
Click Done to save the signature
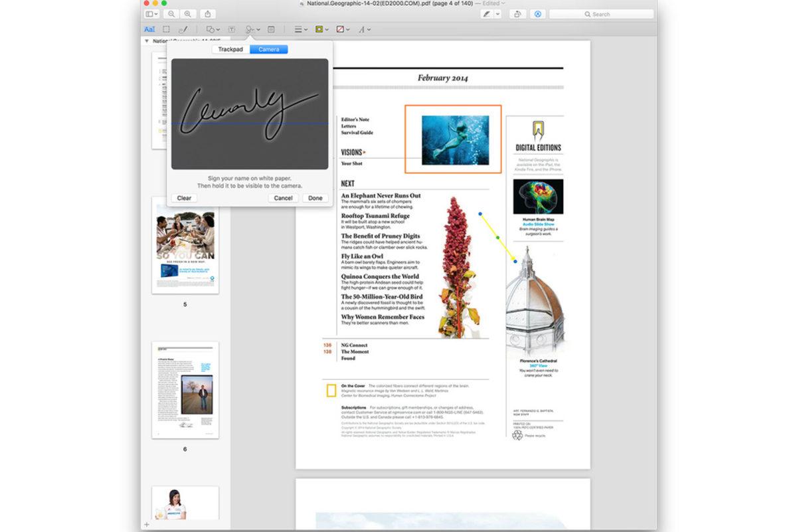315,198
